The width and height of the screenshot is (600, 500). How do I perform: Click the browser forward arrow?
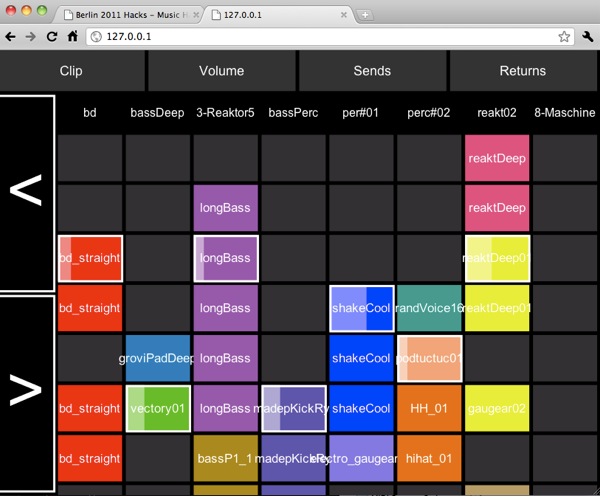(31, 37)
